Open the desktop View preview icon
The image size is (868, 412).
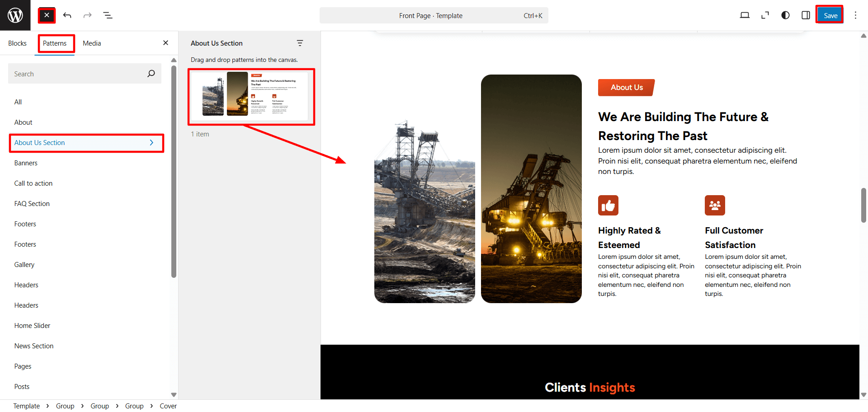(745, 15)
